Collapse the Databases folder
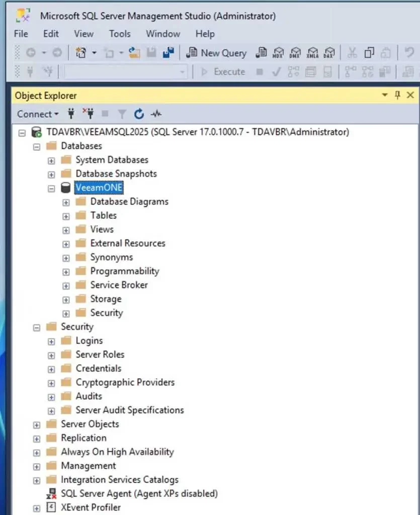This screenshot has height=515, width=420. pyautogui.click(x=37, y=147)
